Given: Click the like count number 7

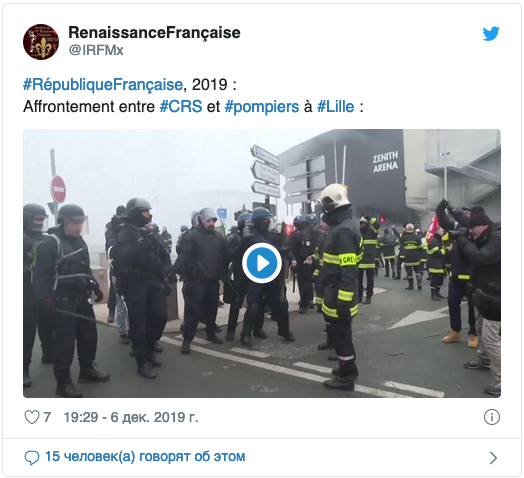Looking at the screenshot, I should (x=47, y=417).
